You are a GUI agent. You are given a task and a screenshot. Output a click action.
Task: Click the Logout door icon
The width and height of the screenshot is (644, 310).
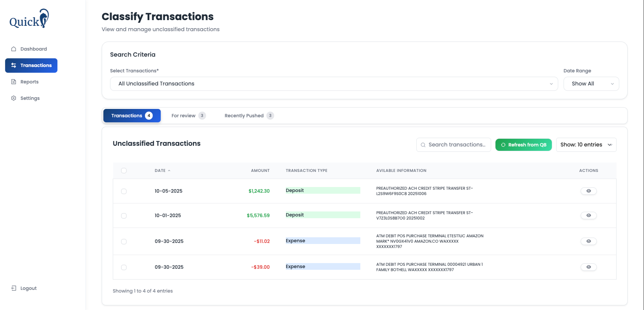click(14, 288)
